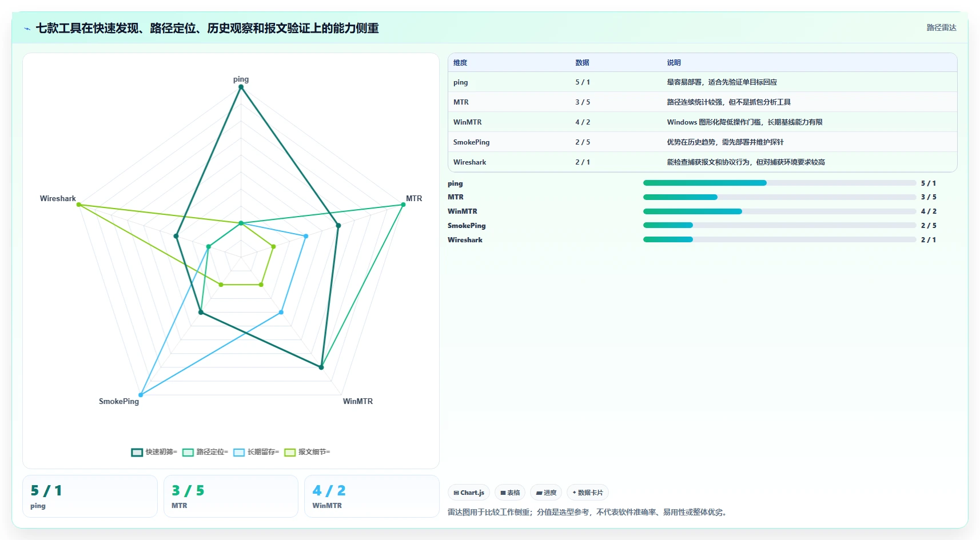
Task: Select the SmokePing row in table
Action: (702, 142)
